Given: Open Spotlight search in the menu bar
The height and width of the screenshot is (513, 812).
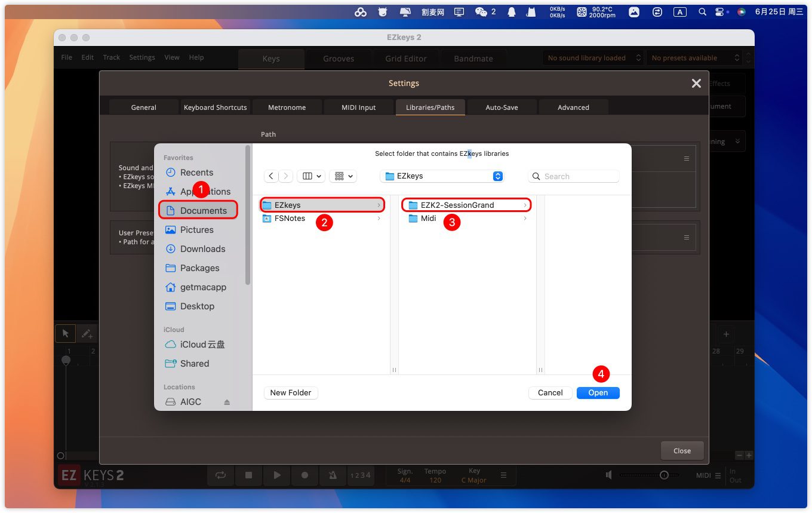Looking at the screenshot, I should (x=703, y=12).
